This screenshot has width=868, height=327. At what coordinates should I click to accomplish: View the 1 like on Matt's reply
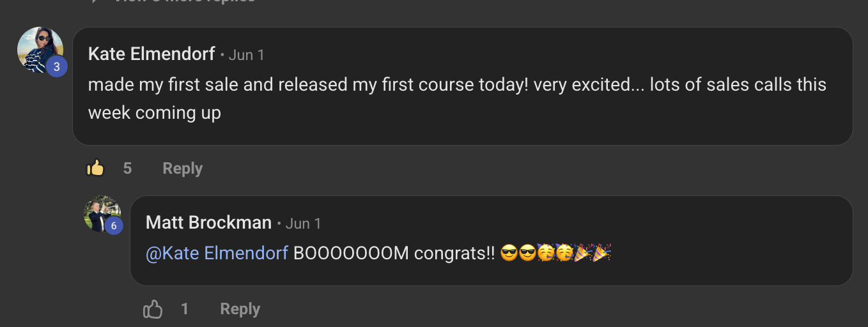pos(185,310)
